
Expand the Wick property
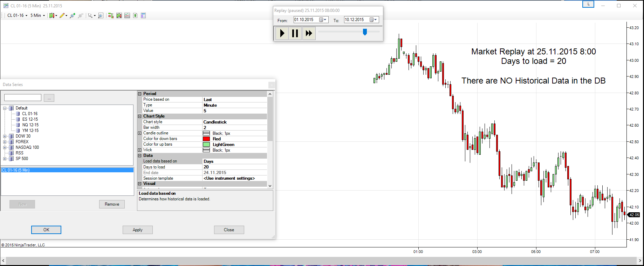pyautogui.click(x=139, y=150)
